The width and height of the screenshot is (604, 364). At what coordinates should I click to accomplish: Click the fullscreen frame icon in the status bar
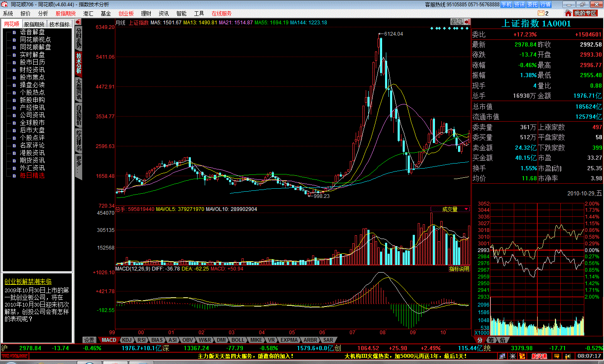(x=513, y=356)
